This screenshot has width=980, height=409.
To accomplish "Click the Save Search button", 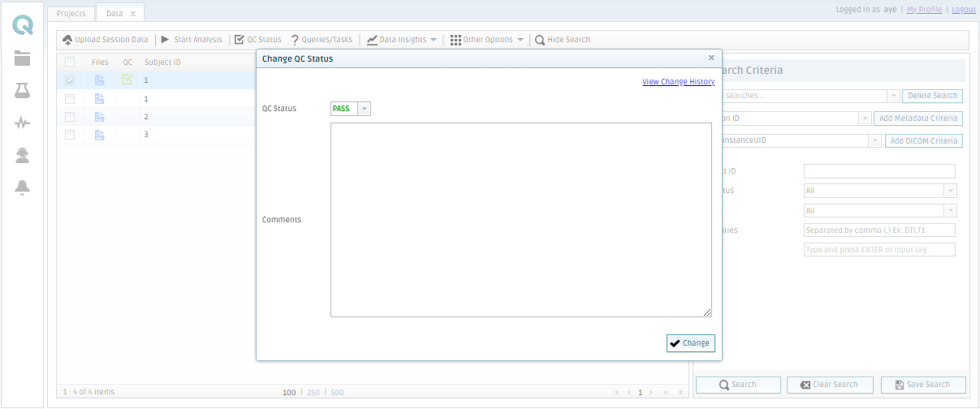I will tap(923, 385).
